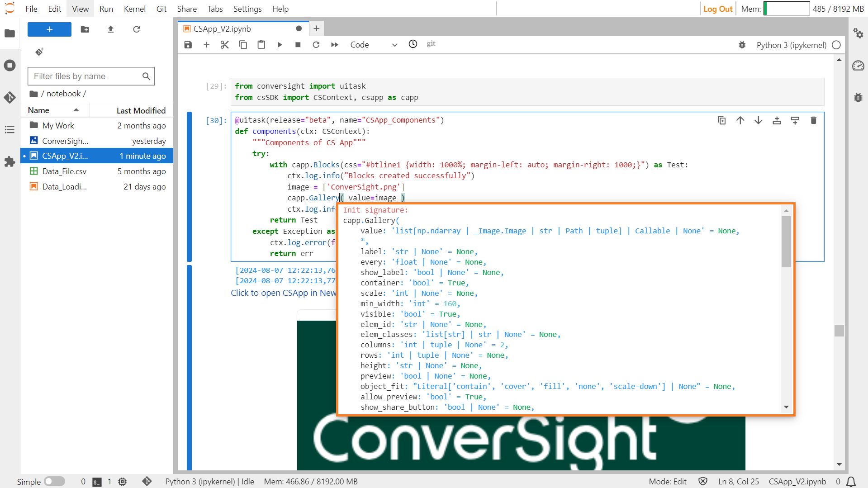The image size is (868, 488).
Task: Open the Kernel menu
Action: click(134, 9)
